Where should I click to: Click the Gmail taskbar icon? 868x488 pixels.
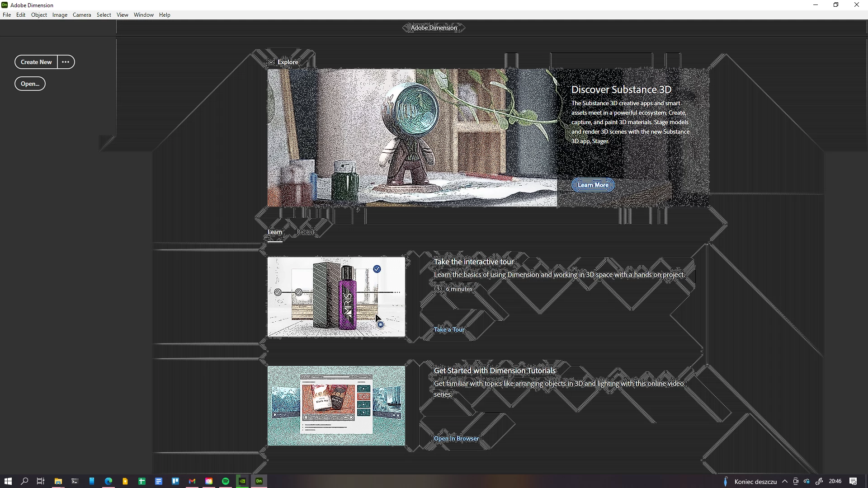tap(192, 481)
